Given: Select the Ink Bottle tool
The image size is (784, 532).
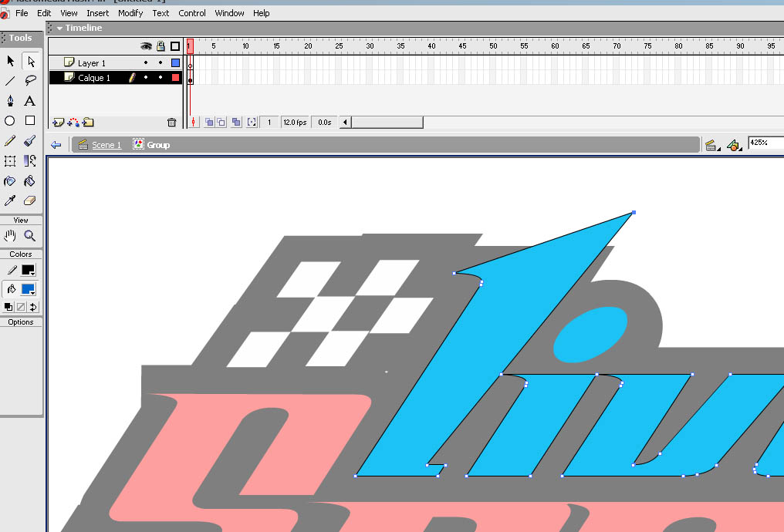Looking at the screenshot, I should click(x=9, y=181).
